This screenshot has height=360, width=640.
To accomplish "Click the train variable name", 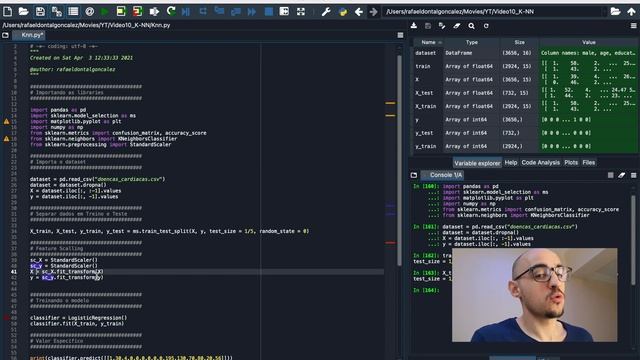I will coord(423,66).
